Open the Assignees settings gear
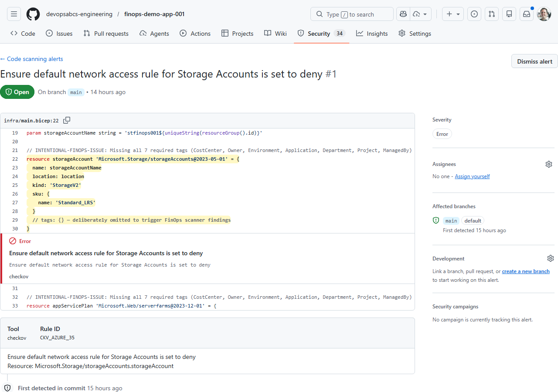This screenshot has height=392, width=558. click(549, 164)
